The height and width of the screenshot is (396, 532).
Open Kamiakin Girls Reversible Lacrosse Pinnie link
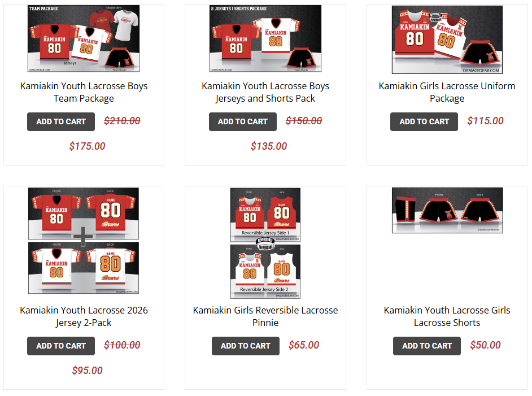[265, 316]
